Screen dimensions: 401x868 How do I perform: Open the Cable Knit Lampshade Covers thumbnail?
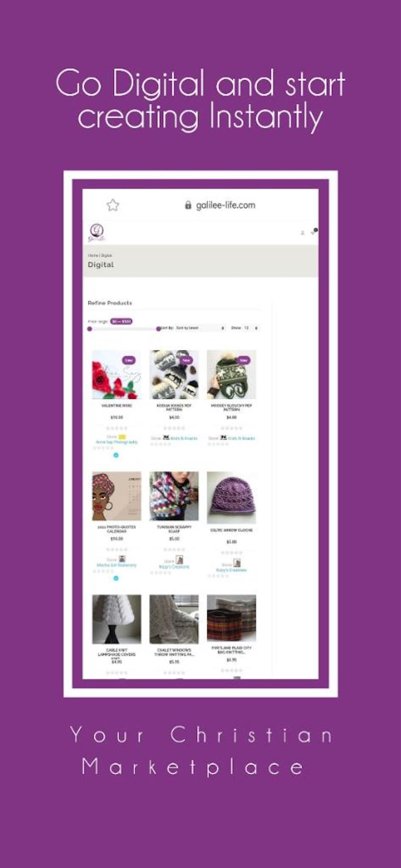click(x=116, y=619)
